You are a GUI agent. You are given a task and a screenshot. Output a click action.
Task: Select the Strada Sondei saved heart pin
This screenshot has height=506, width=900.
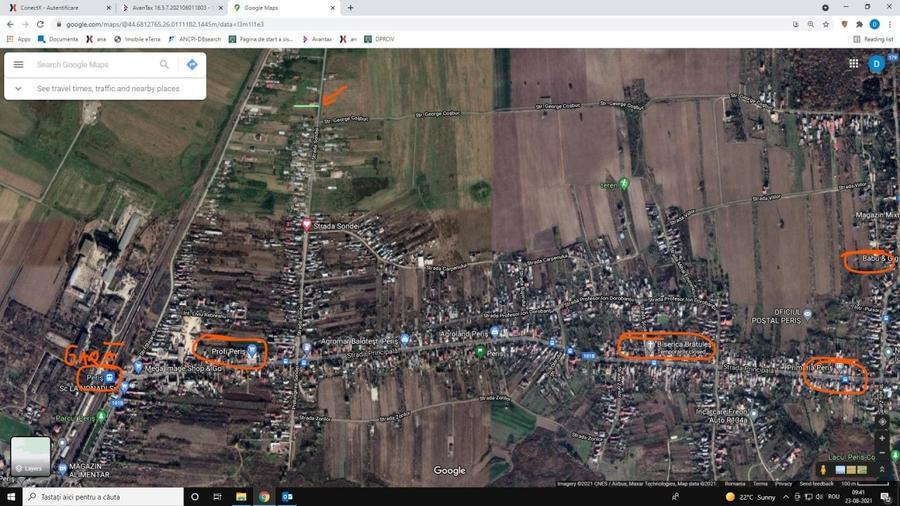[307, 224]
